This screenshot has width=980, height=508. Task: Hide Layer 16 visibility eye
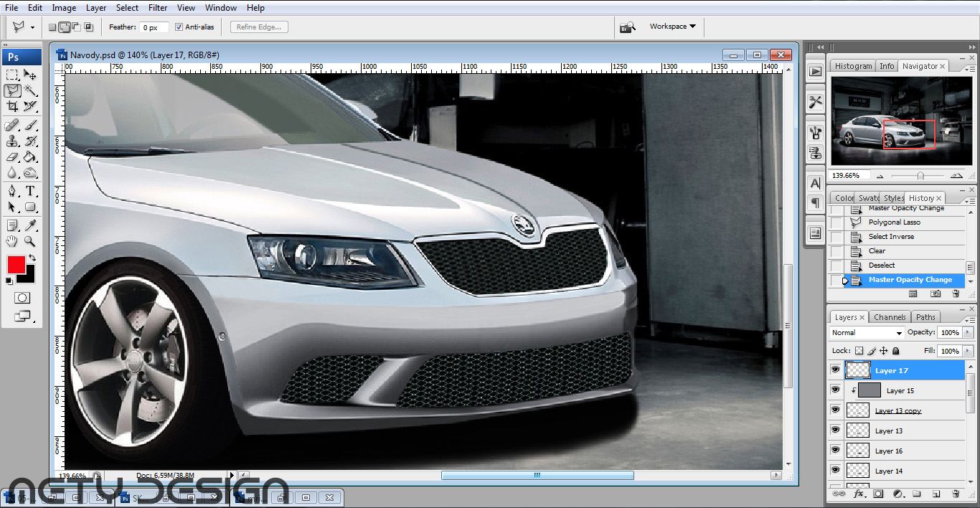point(835,450)
